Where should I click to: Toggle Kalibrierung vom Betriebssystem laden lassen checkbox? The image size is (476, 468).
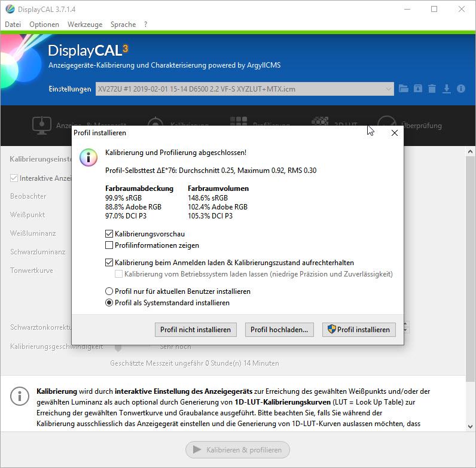[x=118, y=274]
